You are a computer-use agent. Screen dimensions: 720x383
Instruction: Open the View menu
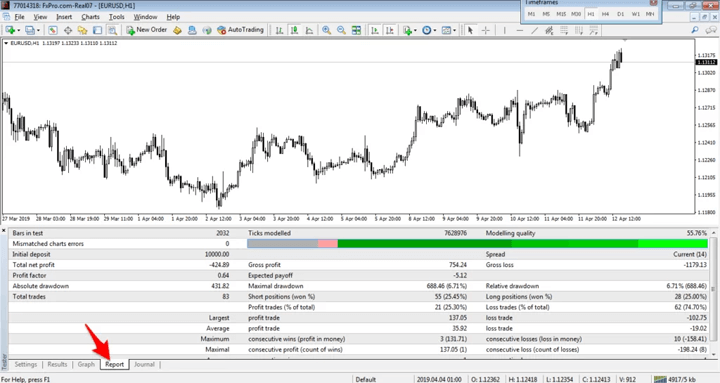click(40, 17)
